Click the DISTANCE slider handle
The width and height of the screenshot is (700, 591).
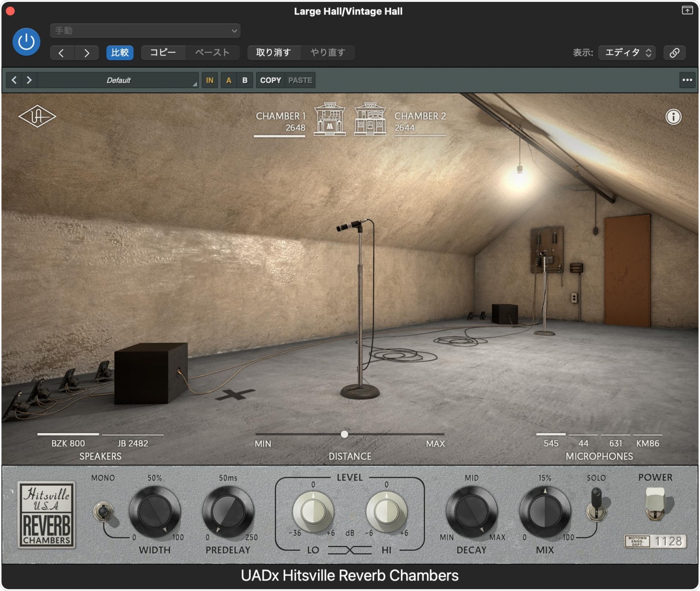tap(345, 434)
